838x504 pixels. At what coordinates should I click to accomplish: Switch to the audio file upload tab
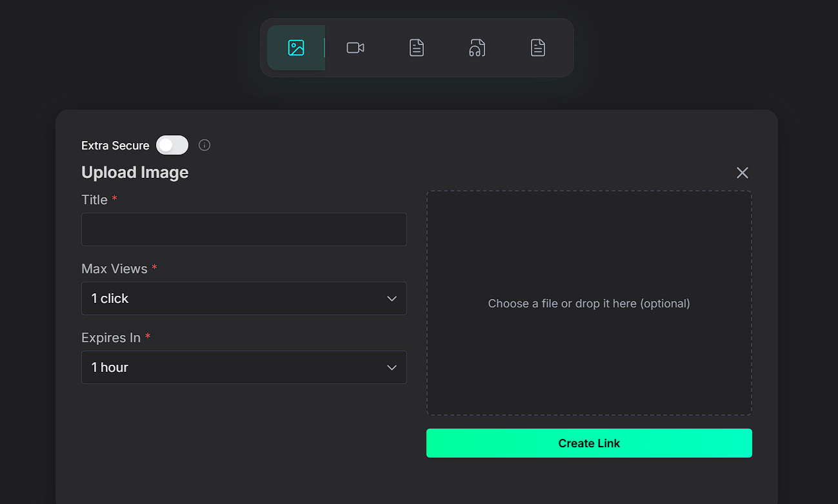[477, 48]
